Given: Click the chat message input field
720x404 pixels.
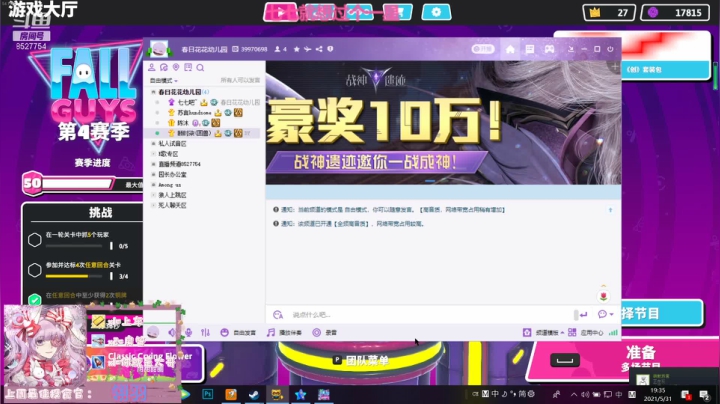Looking at the screenshot, I should pos(432,314).
